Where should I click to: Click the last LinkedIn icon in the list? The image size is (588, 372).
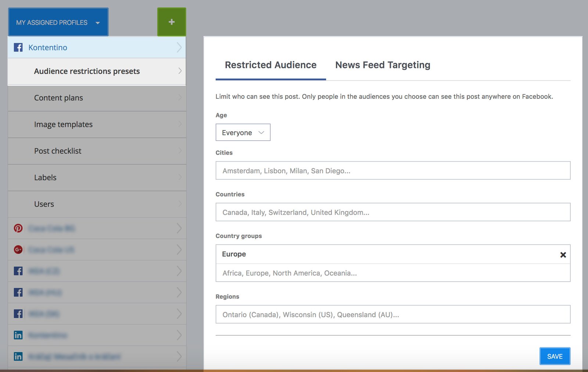tap(18, 356)
